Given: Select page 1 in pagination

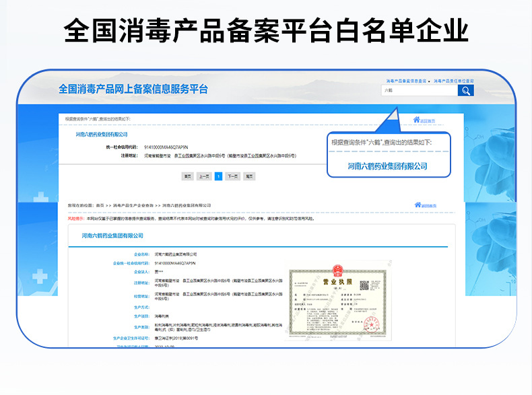Looking at the screenshot, I should click(x=218, y=176).
